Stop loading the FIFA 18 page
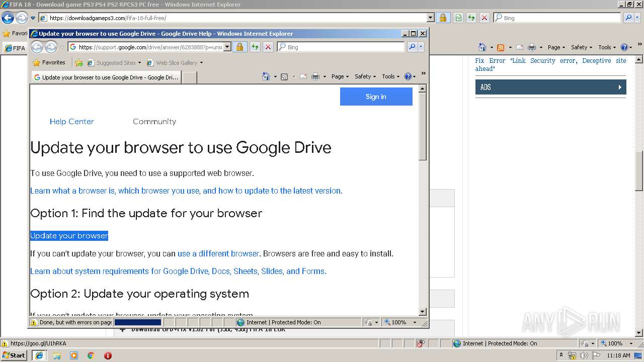644x362 pixels. [485, 18]
